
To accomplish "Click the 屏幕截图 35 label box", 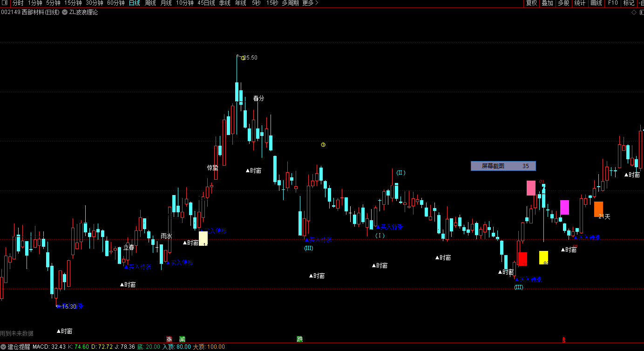I will click(503, 166).
